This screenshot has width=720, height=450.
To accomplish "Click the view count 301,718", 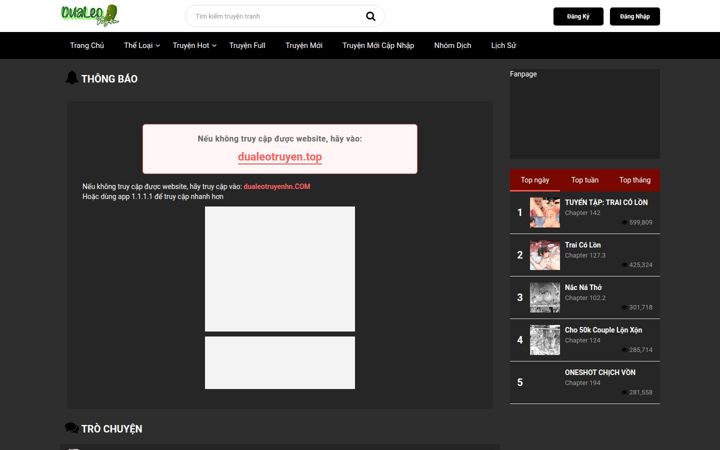I will (640, 307).
